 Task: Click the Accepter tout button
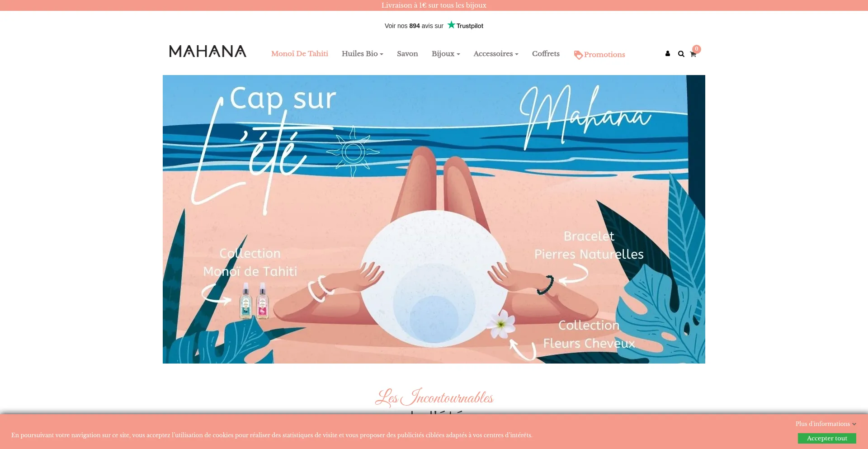827,438
